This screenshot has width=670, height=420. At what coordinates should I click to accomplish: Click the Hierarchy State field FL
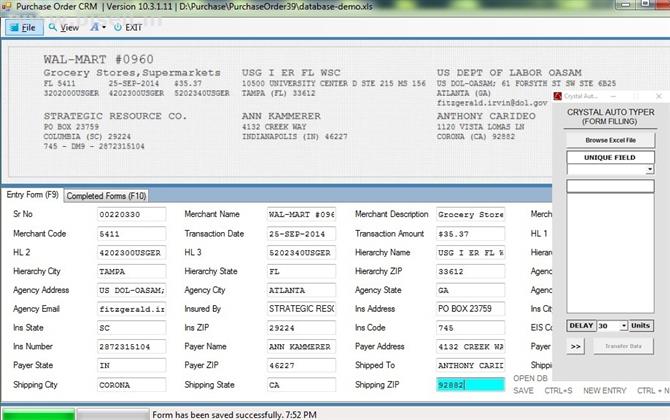301,271
